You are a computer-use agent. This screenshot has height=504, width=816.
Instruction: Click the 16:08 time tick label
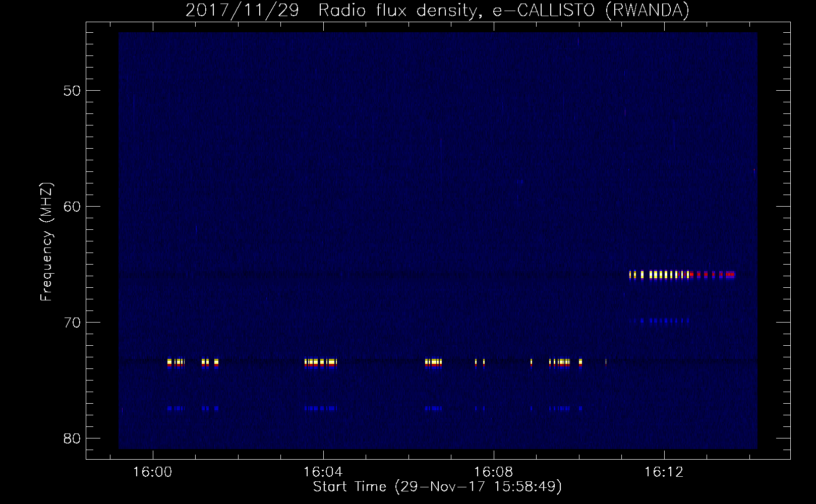coord(493,472)
